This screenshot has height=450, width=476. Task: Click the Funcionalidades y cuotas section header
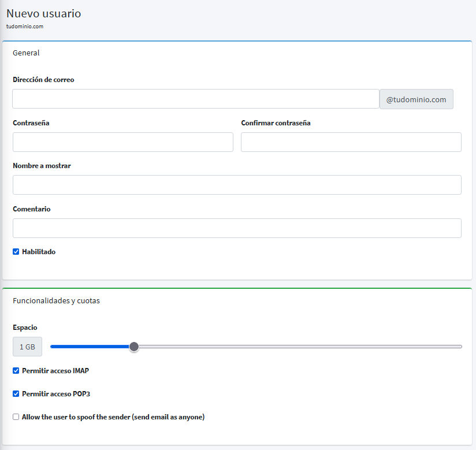tap(56, 301)
